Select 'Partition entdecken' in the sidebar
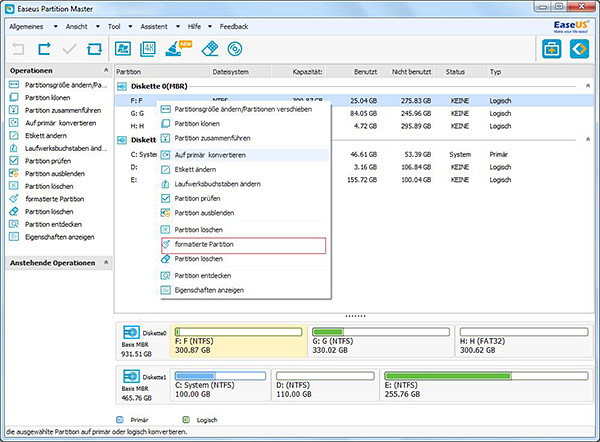The image size is (600, 442). [x=45, y=224]
